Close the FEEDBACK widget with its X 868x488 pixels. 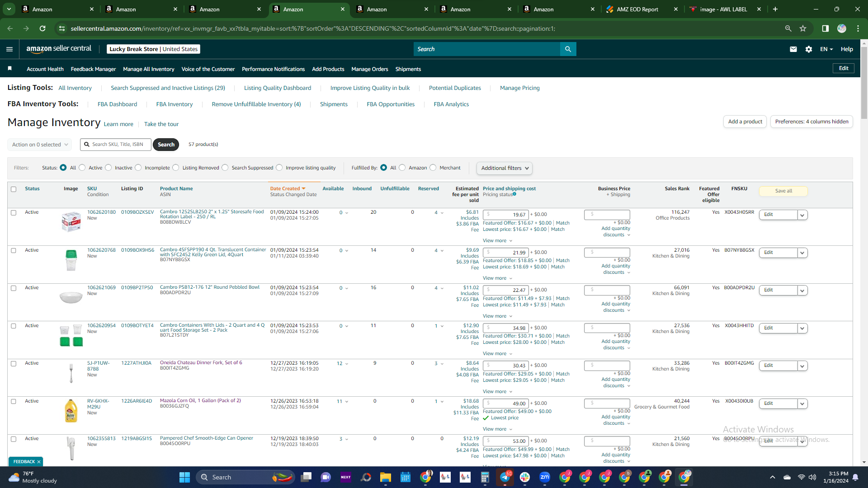(x=39, y=462)
